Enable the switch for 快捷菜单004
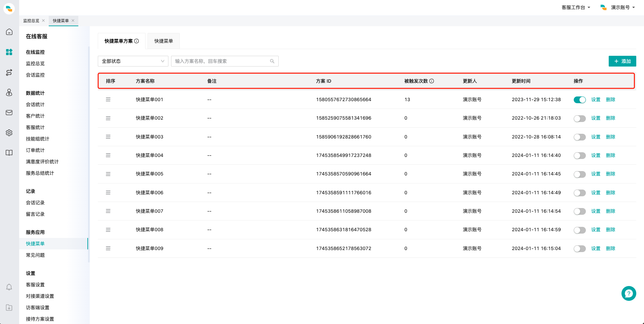This screenshot has width=644, height=324. (579, 156)
